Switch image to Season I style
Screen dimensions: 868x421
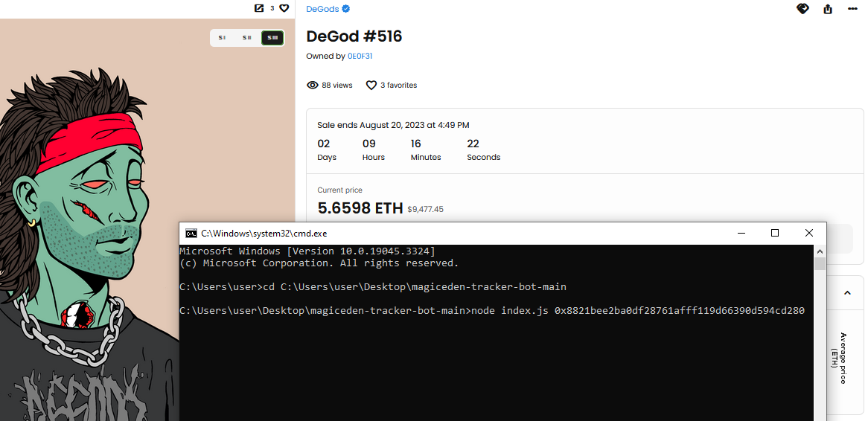tap(222, 37)
